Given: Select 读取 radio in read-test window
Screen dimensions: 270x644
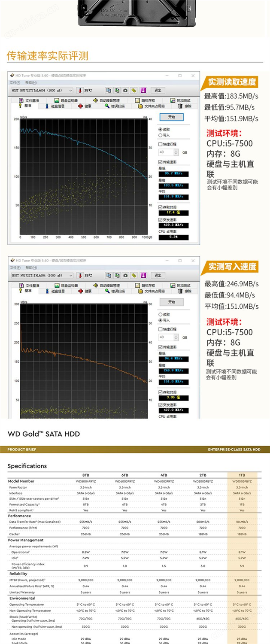Looking at the screenshot, I should (161, 129).
